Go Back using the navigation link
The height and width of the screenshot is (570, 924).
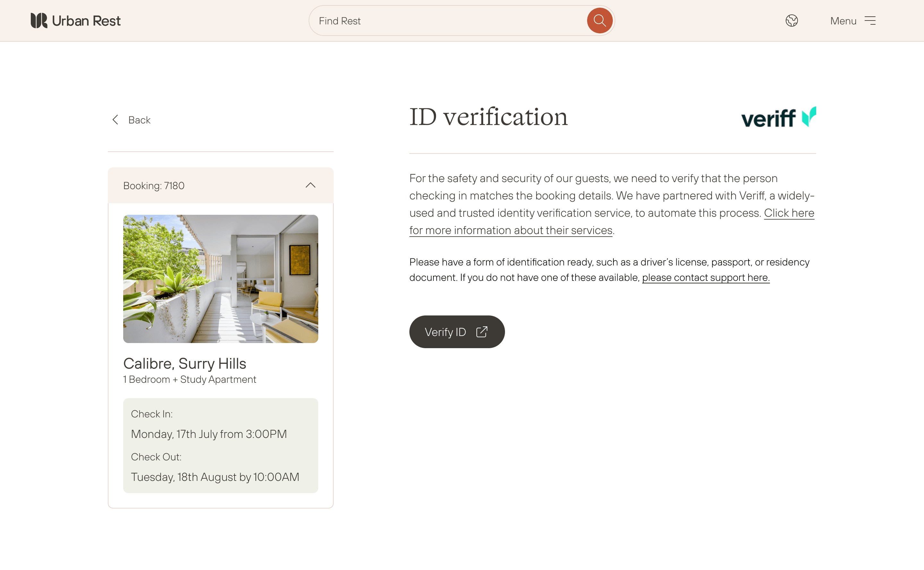[139, 120]
